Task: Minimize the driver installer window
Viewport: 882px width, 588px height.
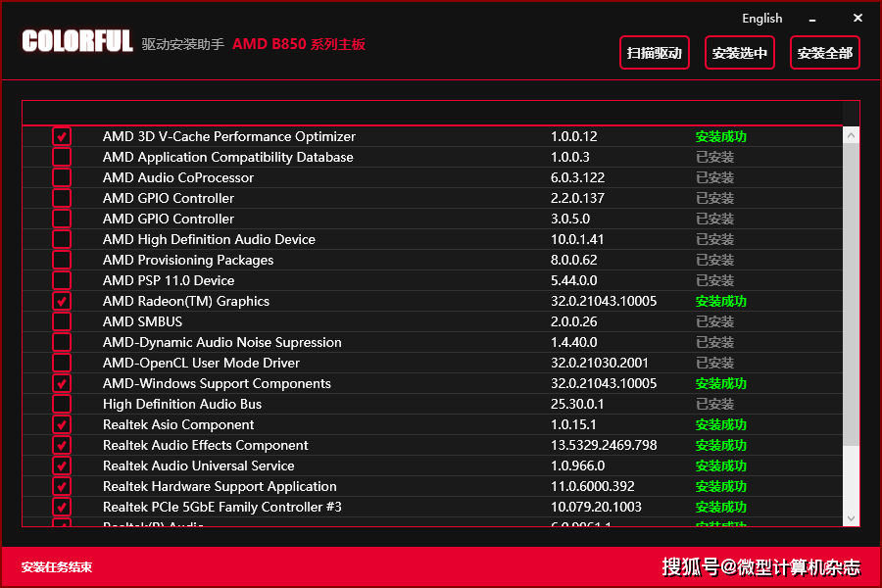Action: (812, 20)
